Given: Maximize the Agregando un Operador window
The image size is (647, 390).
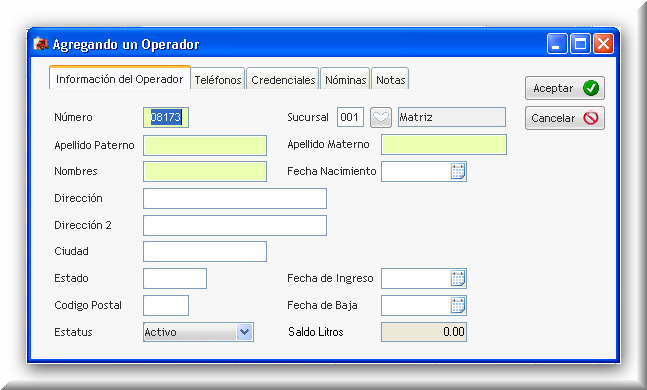Looking at the screenshot, I should pos(580,43).
